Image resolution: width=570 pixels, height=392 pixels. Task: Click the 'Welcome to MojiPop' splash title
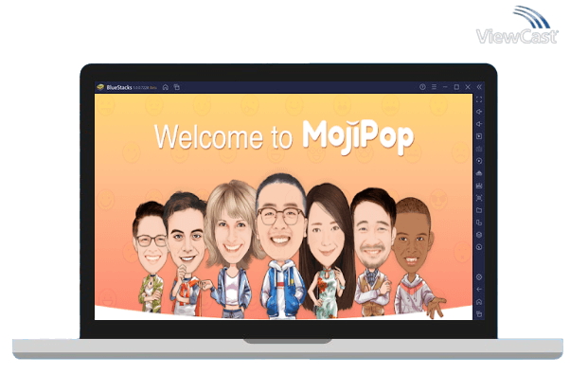tap(284, 136)
